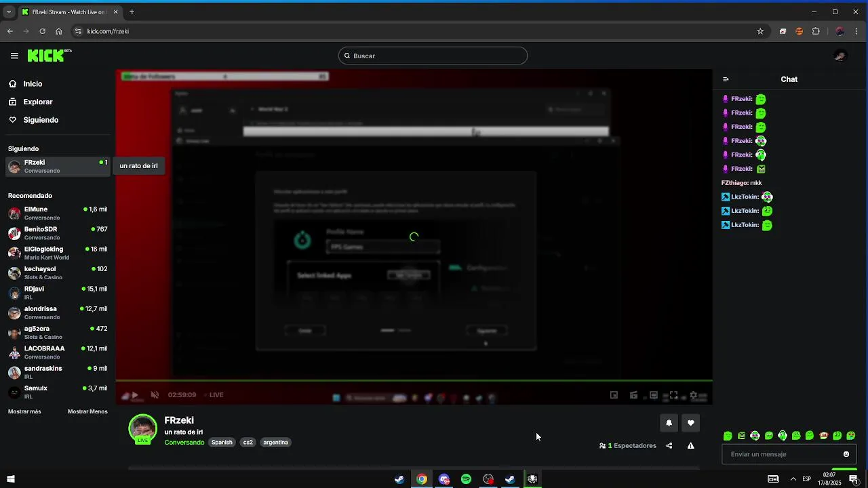The height and width of the screenshot is (488, 868).
Task: Collapse the chat panel
Action: coord(726,79)
